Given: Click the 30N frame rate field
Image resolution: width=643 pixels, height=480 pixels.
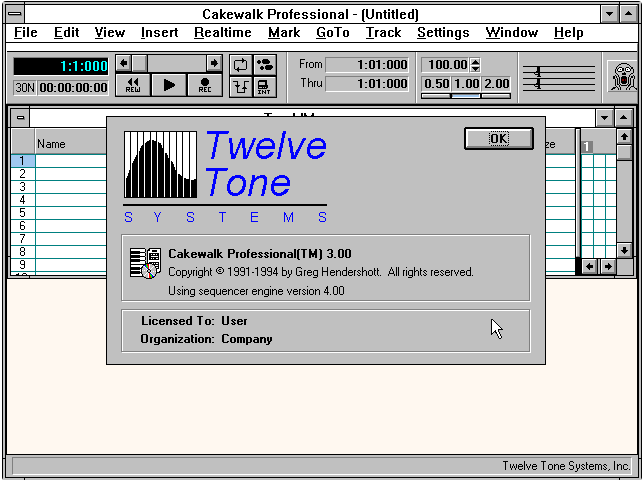Looking at the screenshot, I should click(x=25, y=88).
